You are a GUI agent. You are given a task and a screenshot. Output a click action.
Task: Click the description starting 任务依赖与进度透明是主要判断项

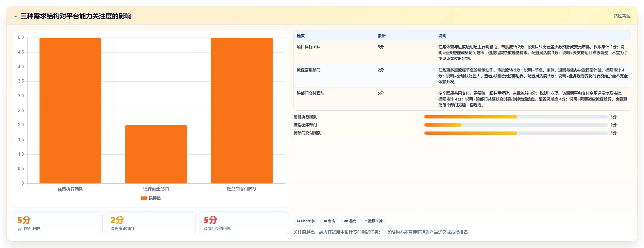[533, 53]
